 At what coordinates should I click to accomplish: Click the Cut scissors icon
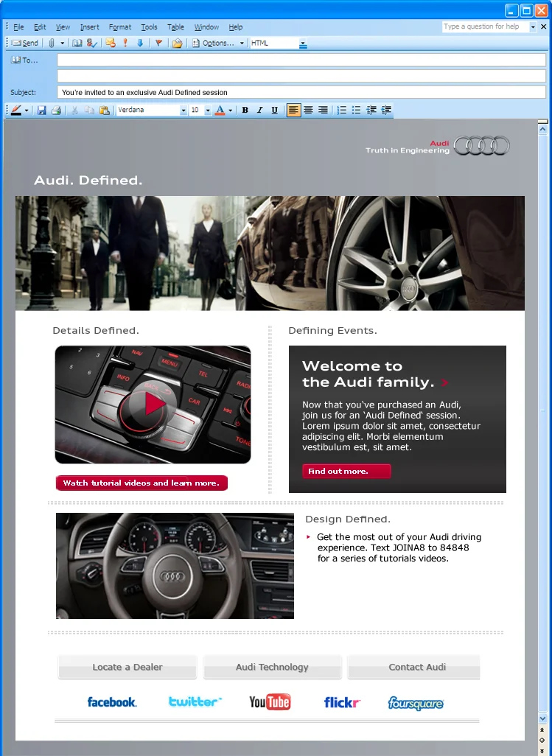74,110
